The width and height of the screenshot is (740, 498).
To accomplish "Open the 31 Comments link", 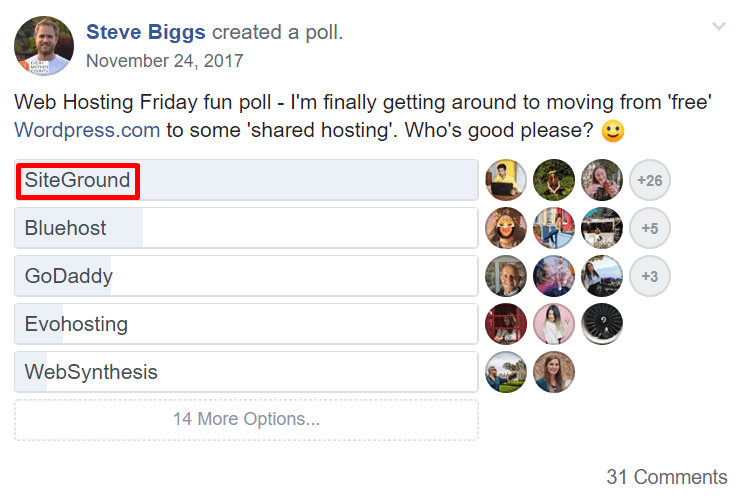I will pos(667,477).
